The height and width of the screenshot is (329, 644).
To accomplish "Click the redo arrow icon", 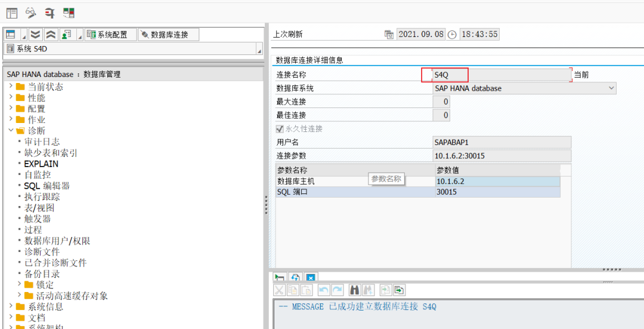I will click(x=337, y=290).
